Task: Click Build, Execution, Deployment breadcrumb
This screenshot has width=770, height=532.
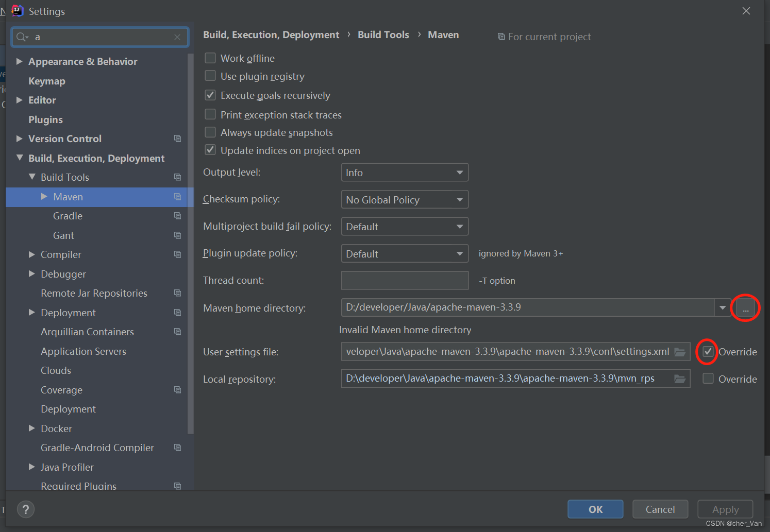Action: point(271,35)
